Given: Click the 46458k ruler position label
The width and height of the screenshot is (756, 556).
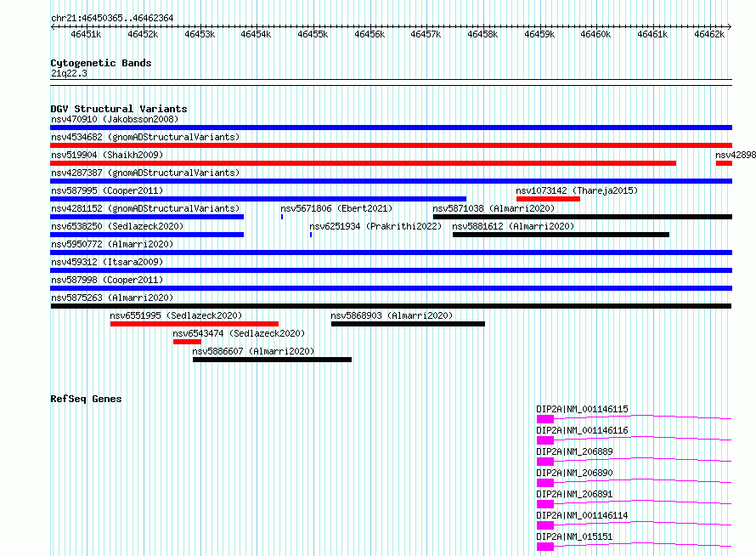Looking at the screenshot, I should [482, 34].
